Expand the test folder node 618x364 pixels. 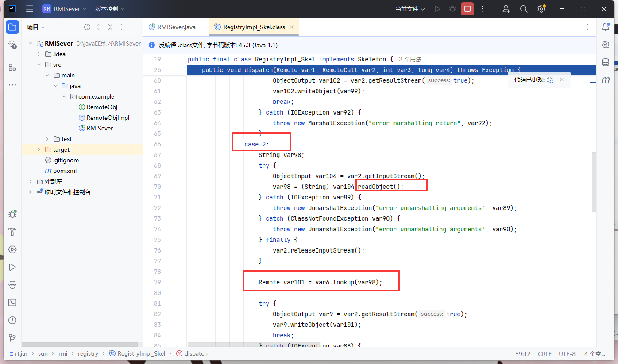[47, 139]
